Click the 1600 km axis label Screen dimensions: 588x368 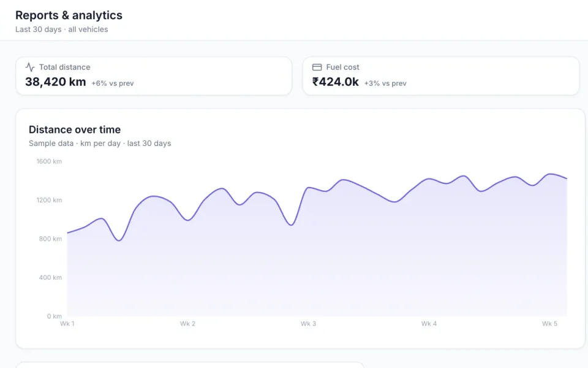point(49,161)
